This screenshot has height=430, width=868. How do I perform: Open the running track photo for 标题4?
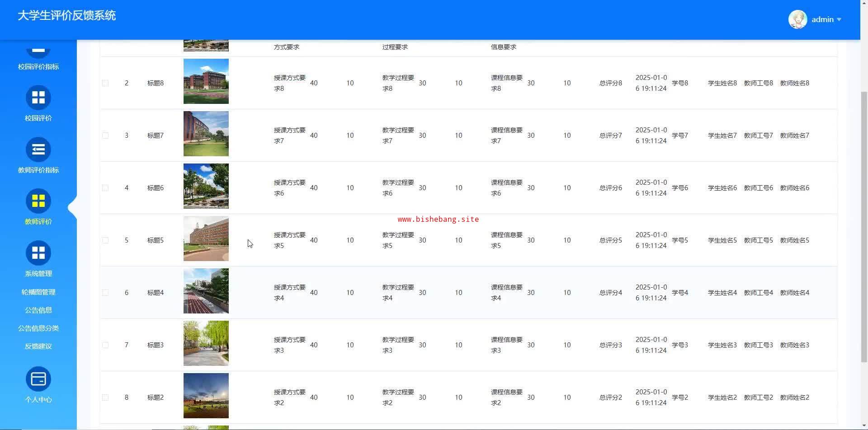206,291
